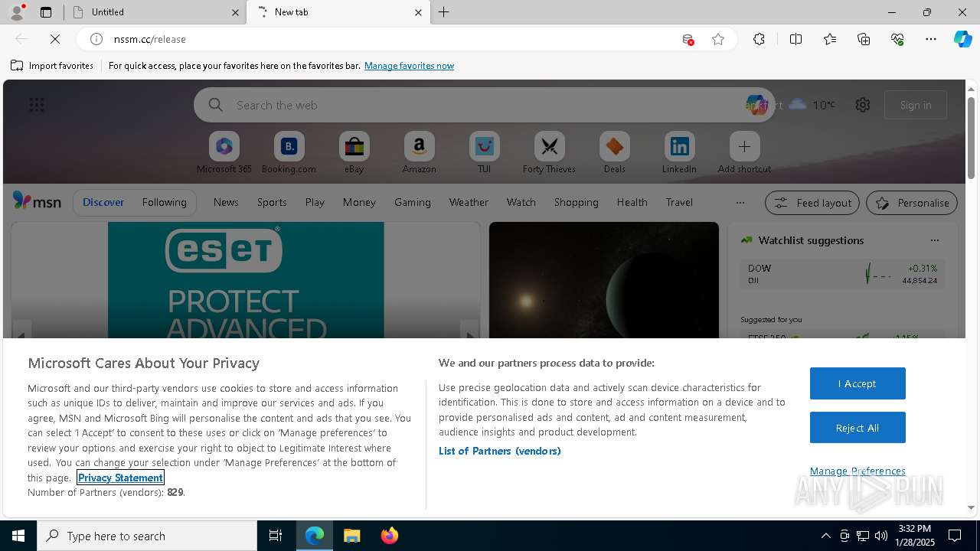This screenshot has height=551, width=980.
Task: Open the ESET Protect Advanced ad
Action: tap(246, 280)
